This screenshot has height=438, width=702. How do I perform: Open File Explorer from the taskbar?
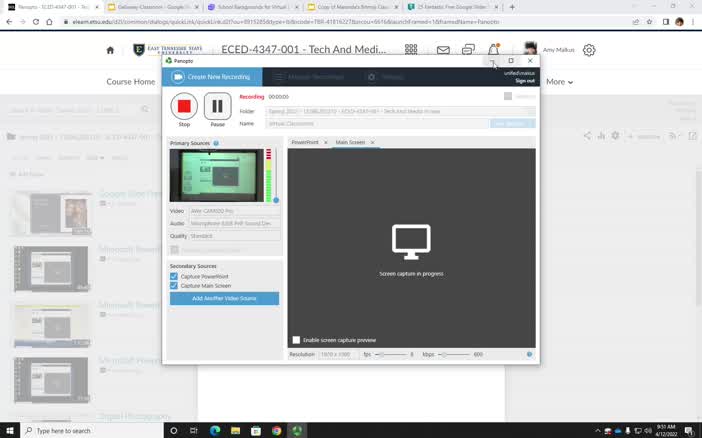[x=235, y=430]
